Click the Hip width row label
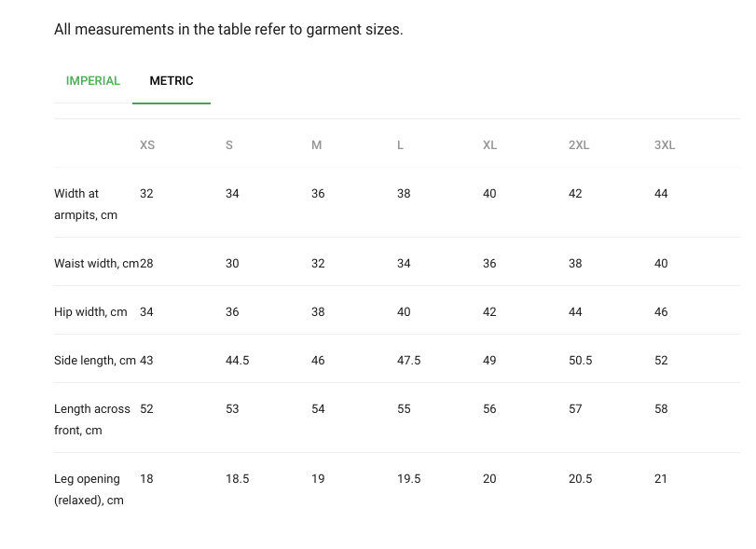The height and width of the screenshot is (549, 756). pyautogui.click(x=90, y=312)
